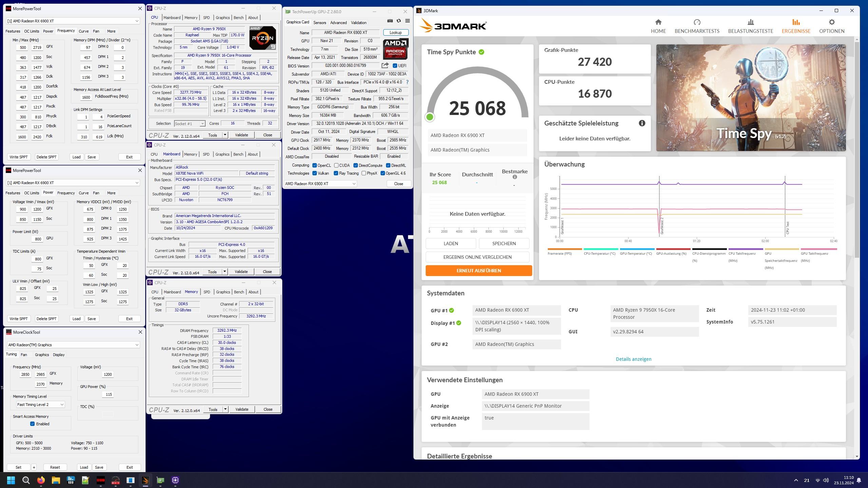Click the GPU-Z refresh icon
Viewport: 868px width, 488px height.
399,21
